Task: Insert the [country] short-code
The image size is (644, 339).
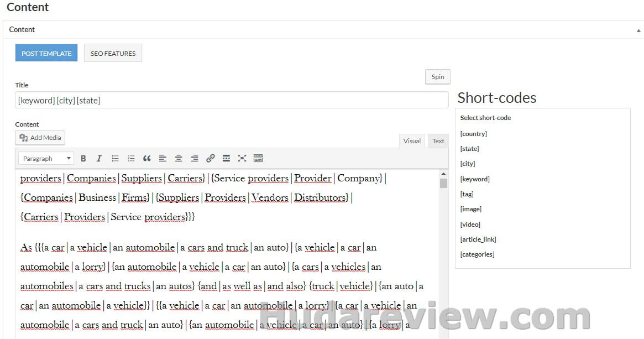Action: [474, 133]
